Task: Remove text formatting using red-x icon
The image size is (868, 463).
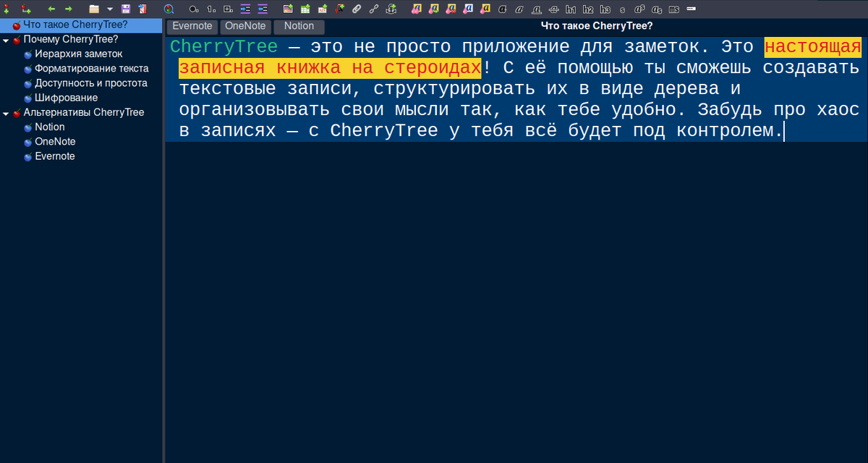Action: click(x=451, y=9)
